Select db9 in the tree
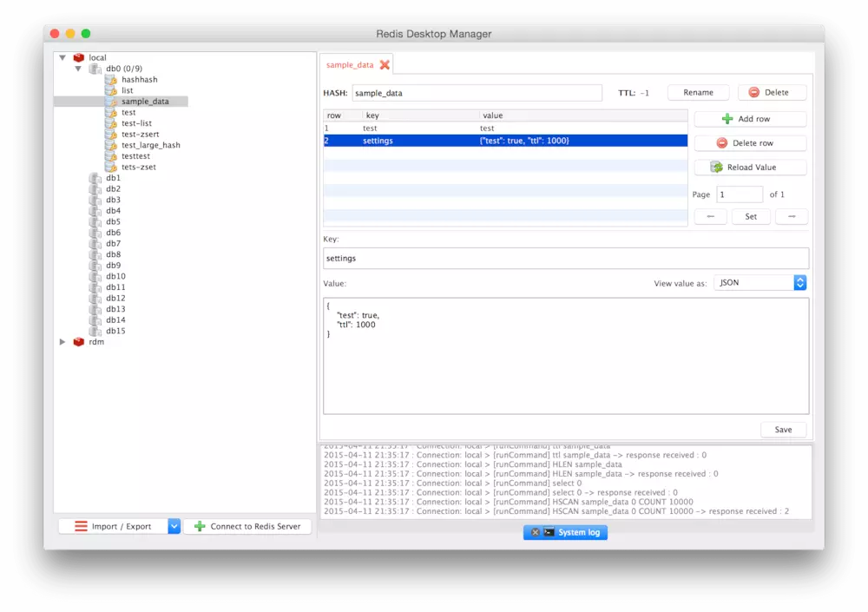The width and height of the screenshot is (868, 612). tap(113, 266)
